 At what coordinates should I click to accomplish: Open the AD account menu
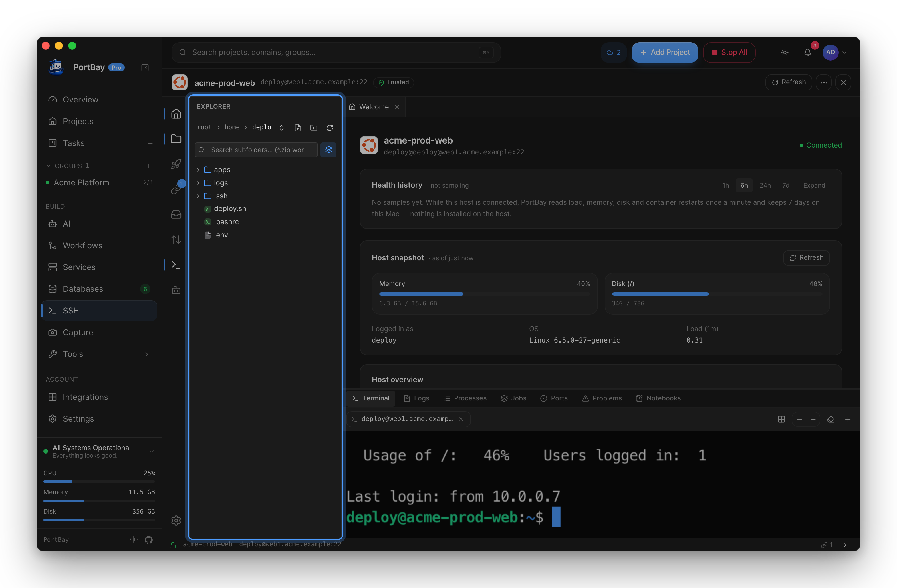pyautogui.click(x=835, y=52)
